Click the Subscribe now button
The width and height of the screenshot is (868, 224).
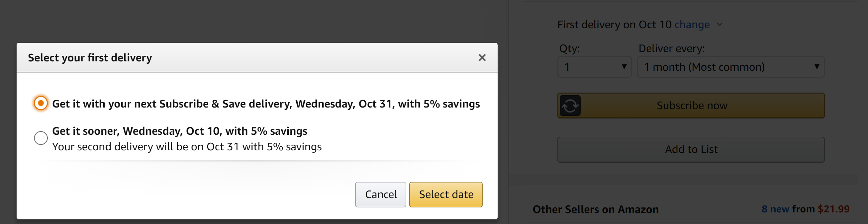(691, 106)
